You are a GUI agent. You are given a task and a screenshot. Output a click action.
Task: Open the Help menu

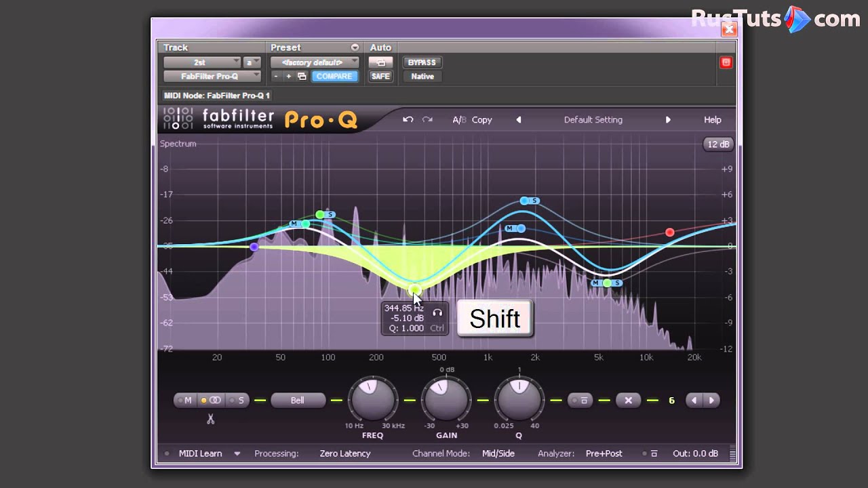point(712,119)
